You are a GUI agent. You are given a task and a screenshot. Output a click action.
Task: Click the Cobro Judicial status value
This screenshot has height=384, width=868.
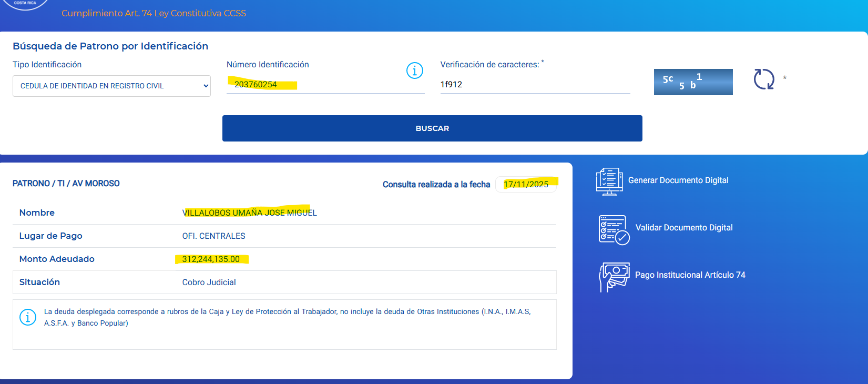(209, 282)
